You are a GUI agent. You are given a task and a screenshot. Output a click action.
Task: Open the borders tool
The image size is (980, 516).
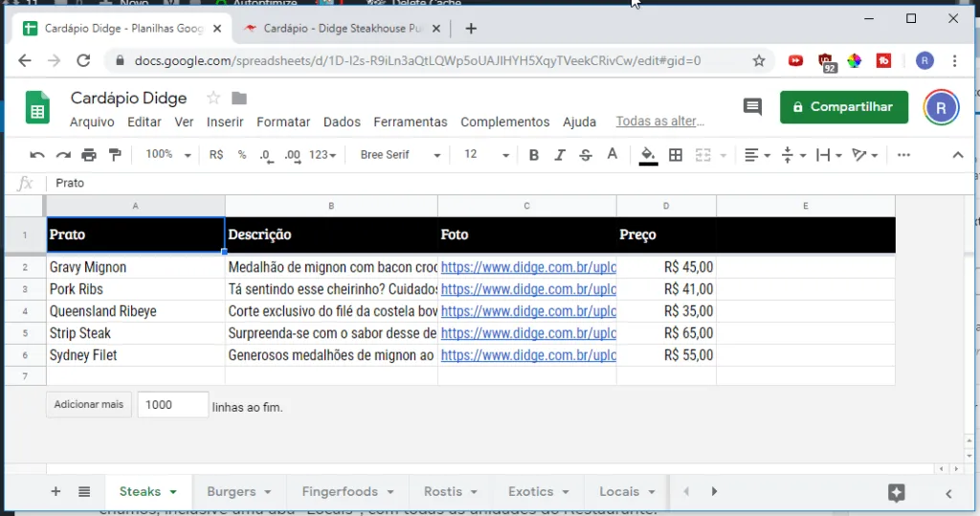tap(676, 155)
